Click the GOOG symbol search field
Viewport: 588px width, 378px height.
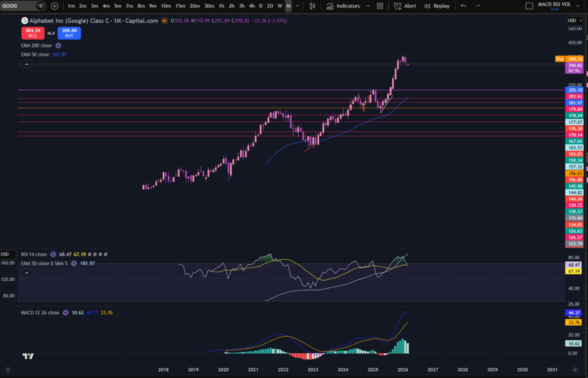click(x=19, y=6)
